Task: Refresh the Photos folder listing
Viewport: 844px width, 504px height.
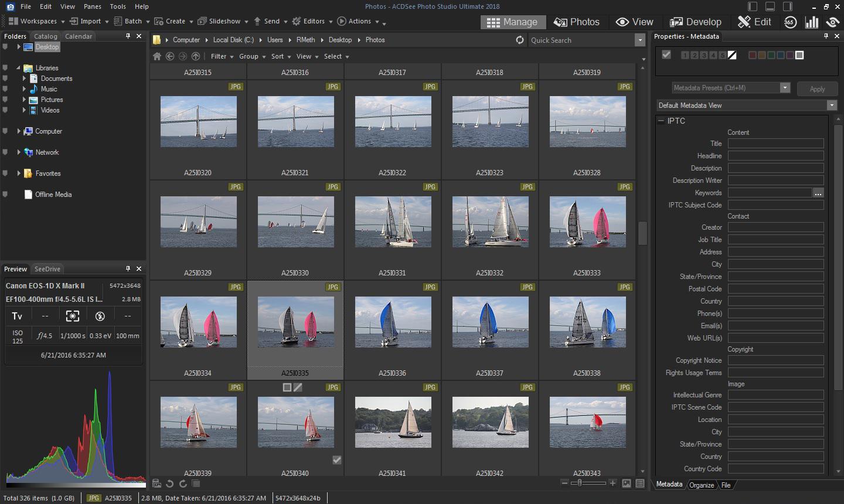Action: coord(519,40)
